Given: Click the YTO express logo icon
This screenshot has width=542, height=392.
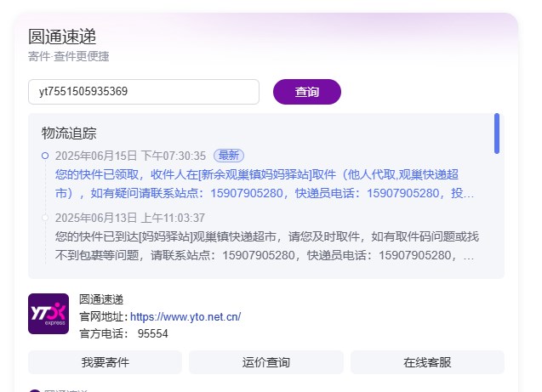Looking at the screenshot, I should tap(48, 314).
